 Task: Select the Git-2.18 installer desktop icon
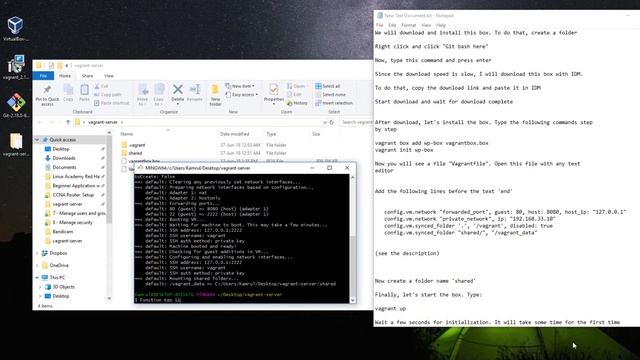point(16,105)
